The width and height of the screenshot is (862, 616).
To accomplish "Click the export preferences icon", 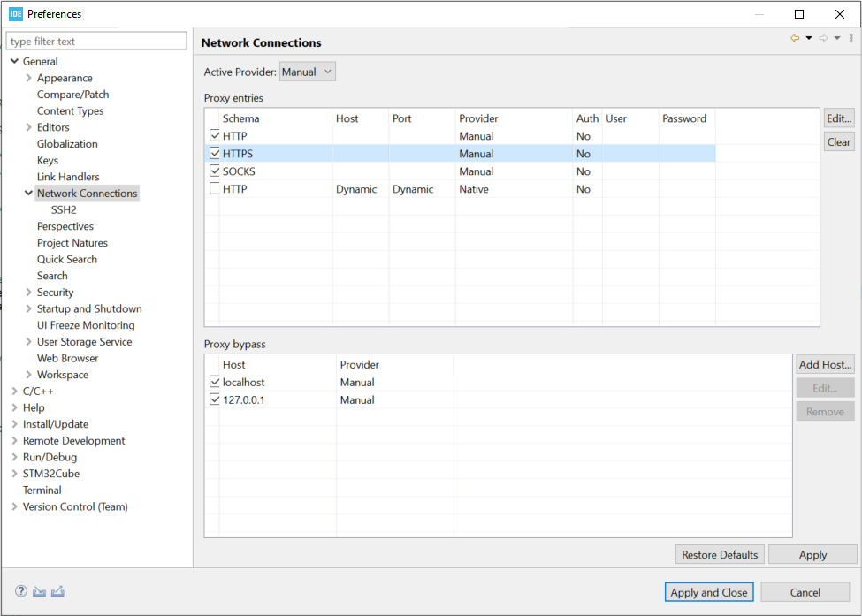I will [x=57, y=591].
